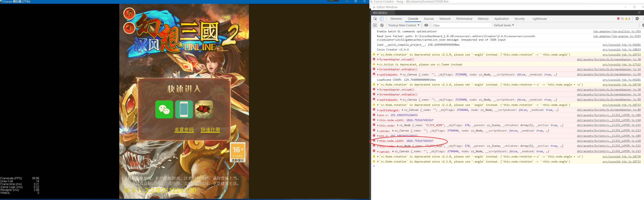The width and height of the screenshot is (644, 200).
Task: Focus the console Filter input field
Action: click(462, 25)
